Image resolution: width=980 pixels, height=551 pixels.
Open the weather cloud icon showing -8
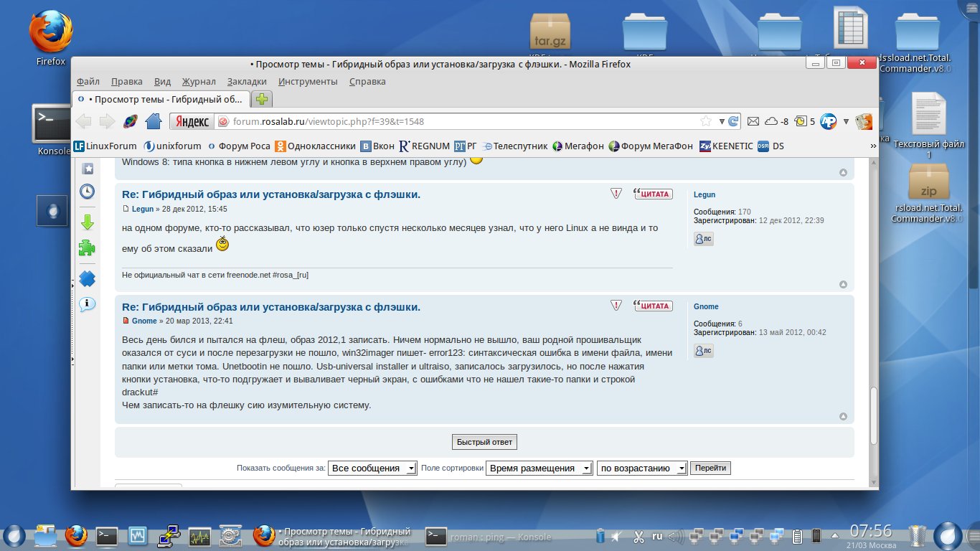pyautogui.click(x=777, y=121)
